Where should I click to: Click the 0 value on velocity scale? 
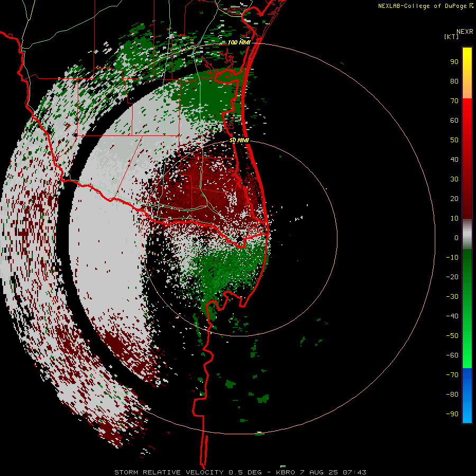(x=456, y=237)
